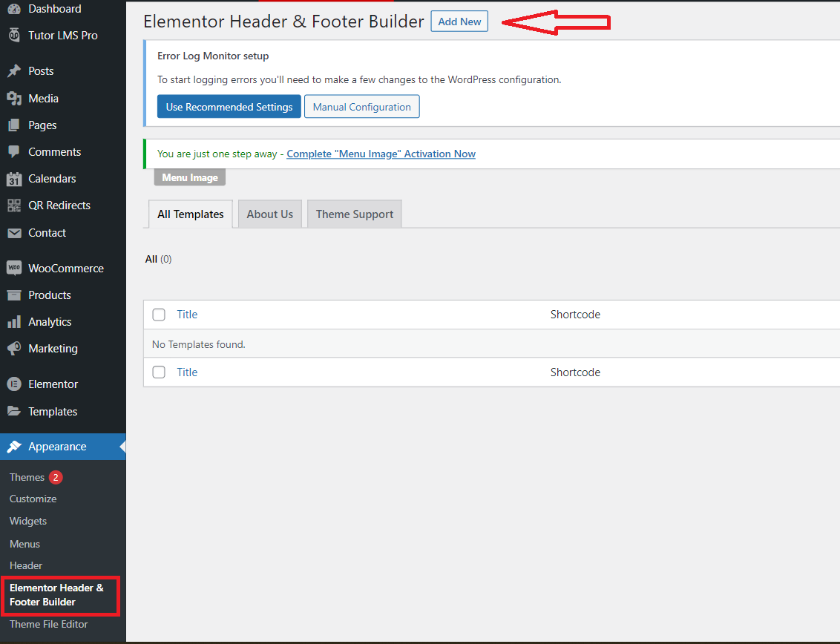This screenshot has height=644, width=840.
Task: Switch to All Templates tab
Action: point(190,214)
